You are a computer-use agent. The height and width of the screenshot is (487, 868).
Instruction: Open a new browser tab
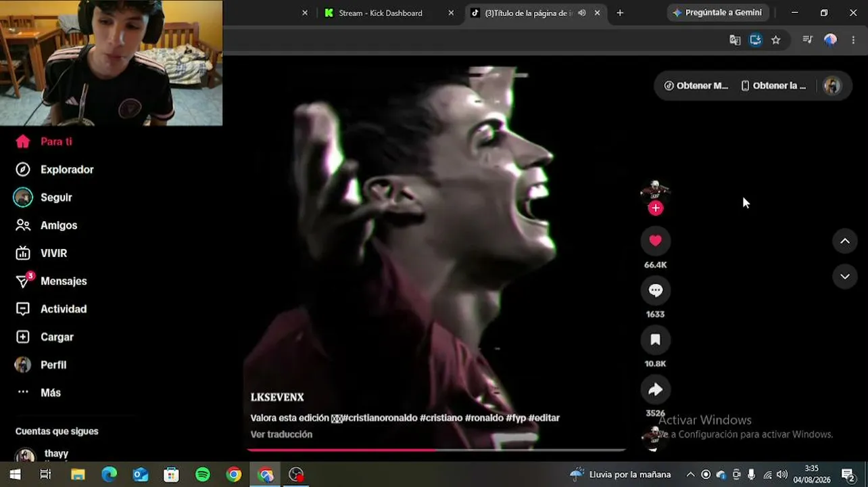click(620, 13)
